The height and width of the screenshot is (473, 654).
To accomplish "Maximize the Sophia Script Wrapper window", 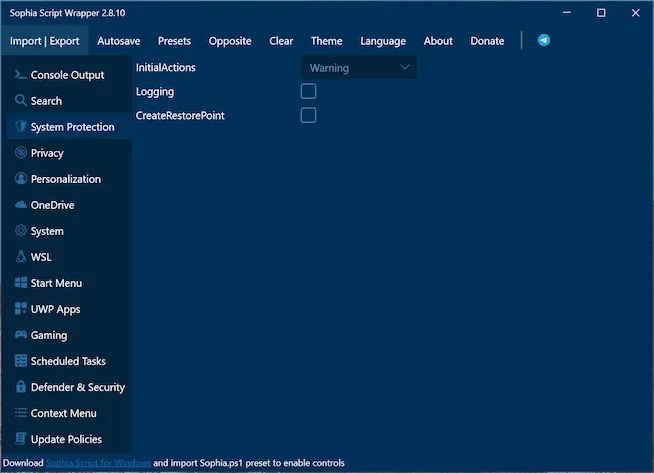I will (x=601, y=13).
